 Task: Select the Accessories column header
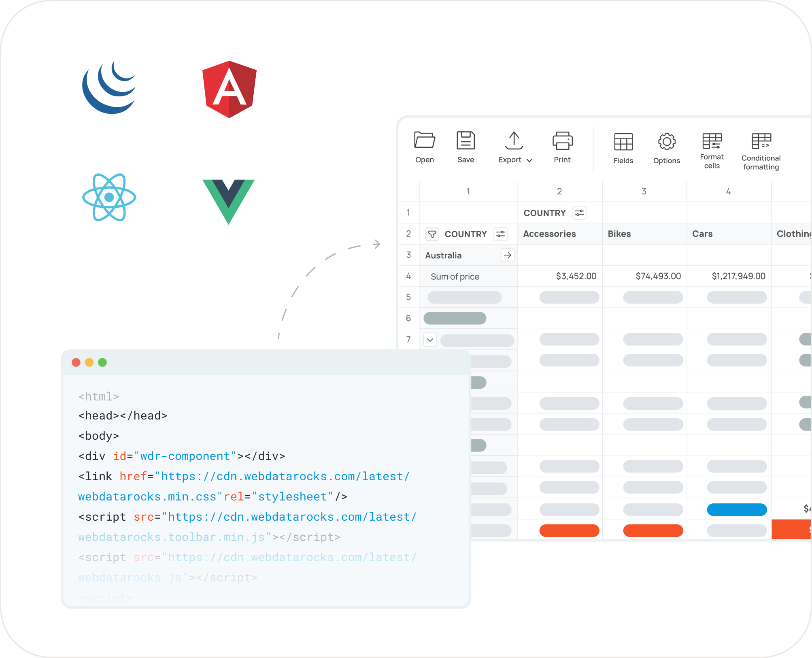click(549, 234)
